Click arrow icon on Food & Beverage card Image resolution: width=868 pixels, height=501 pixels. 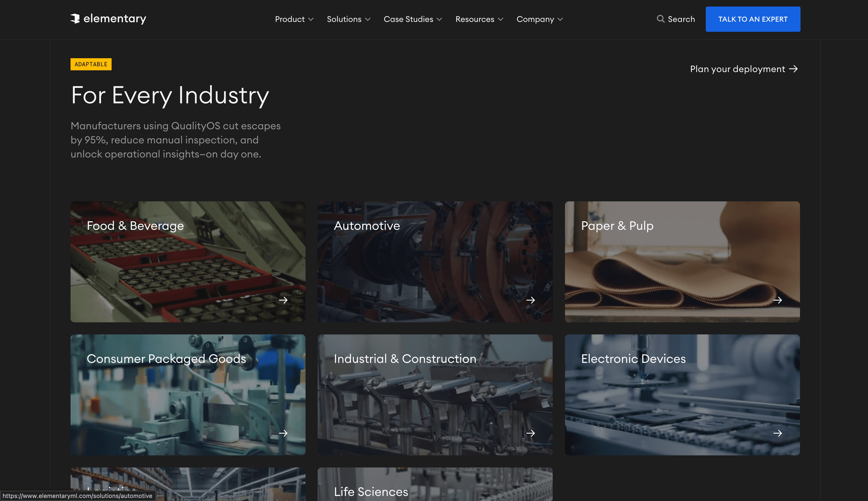(x=283, y=300)
